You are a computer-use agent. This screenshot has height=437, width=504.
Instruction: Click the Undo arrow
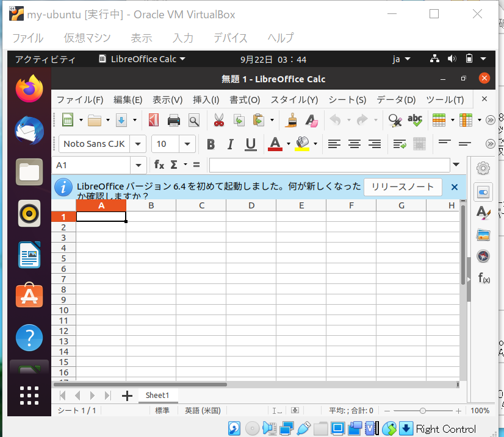click(335, 120)
